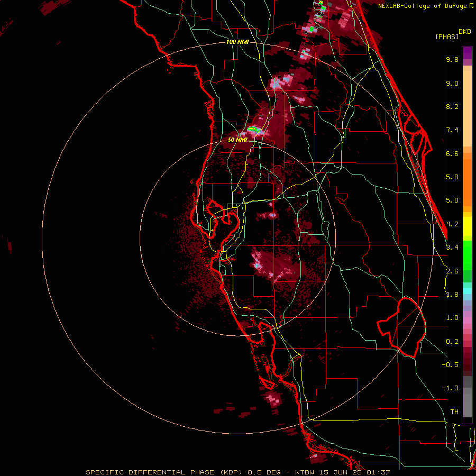Select the bright green band on the color bar
476x476 pixels.
coord(467,255)
